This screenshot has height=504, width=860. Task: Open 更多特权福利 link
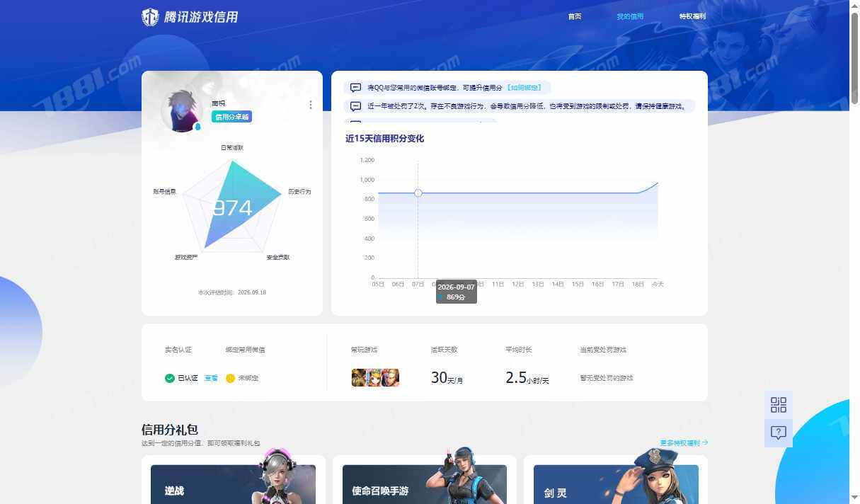tap(684, 443)
